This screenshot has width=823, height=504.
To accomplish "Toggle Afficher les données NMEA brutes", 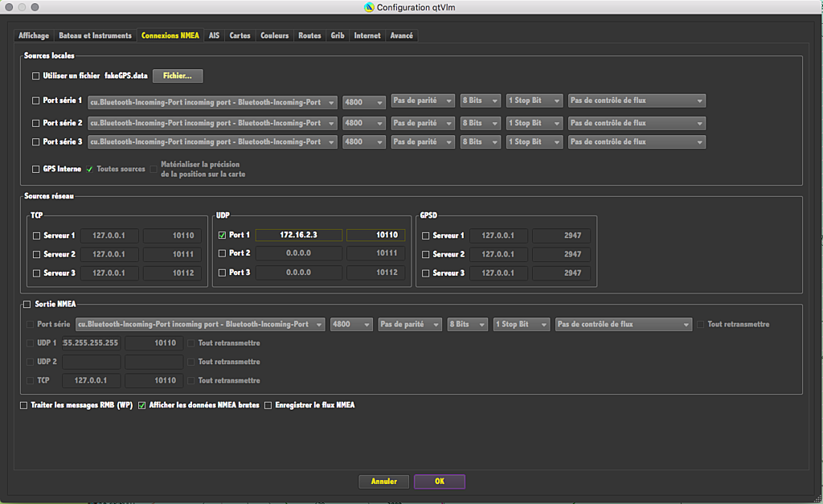I will (x=141, y=405).
